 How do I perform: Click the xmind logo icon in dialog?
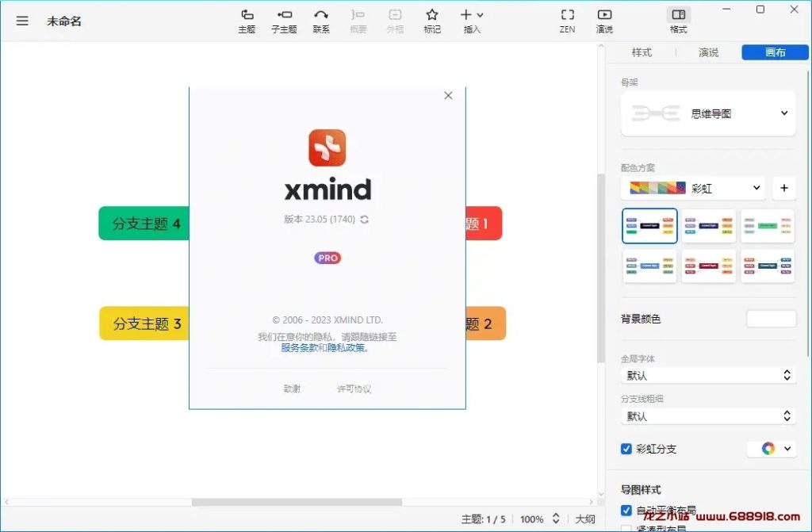click(x=327, y=147)
